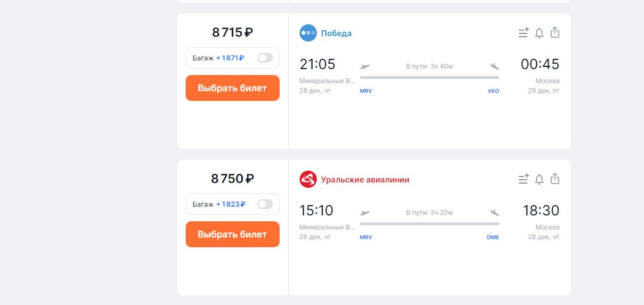
Task: Click the route line of 3ч 40м flight
Action: point(429,78)
